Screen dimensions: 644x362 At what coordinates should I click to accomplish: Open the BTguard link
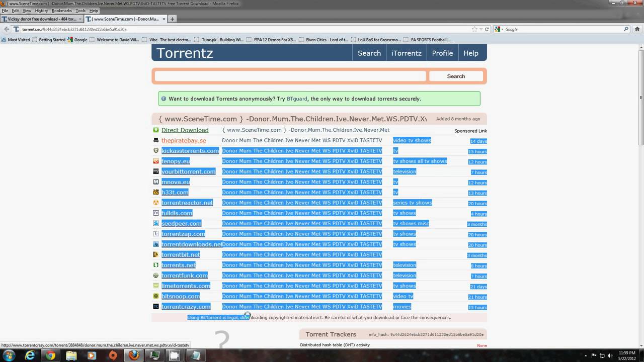297,99
